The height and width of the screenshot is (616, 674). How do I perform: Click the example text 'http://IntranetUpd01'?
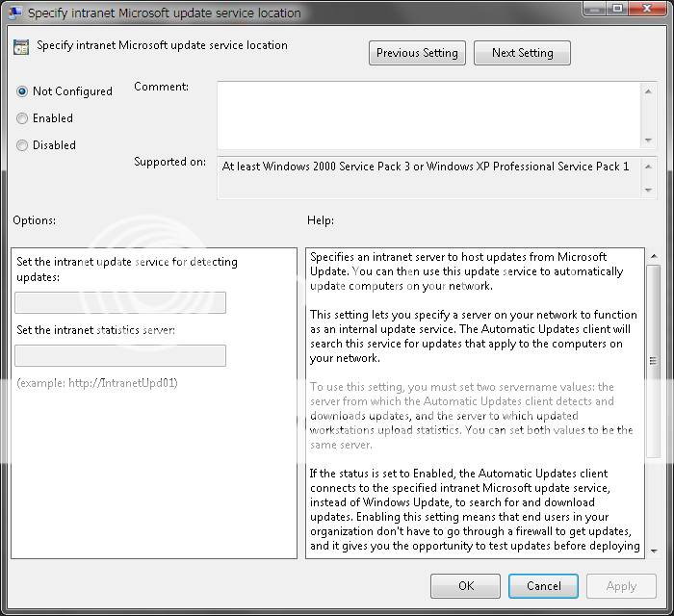click(x=122, y=383)
